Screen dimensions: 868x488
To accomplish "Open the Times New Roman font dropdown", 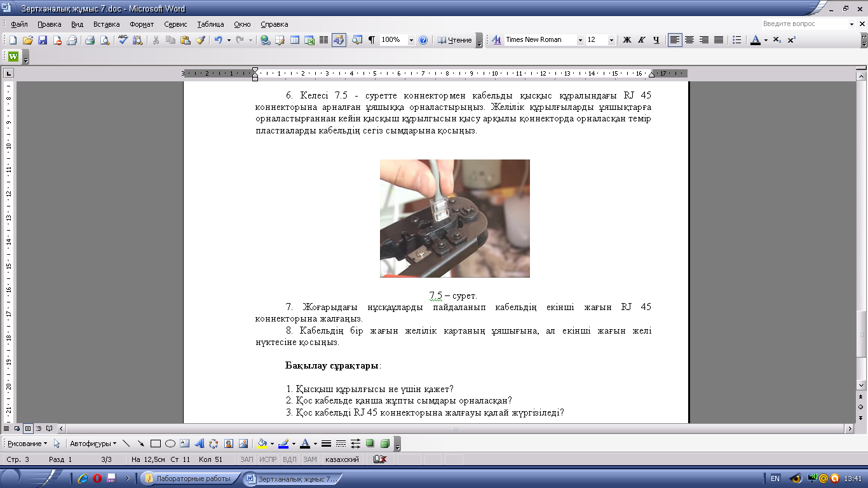I will [580, 40].
